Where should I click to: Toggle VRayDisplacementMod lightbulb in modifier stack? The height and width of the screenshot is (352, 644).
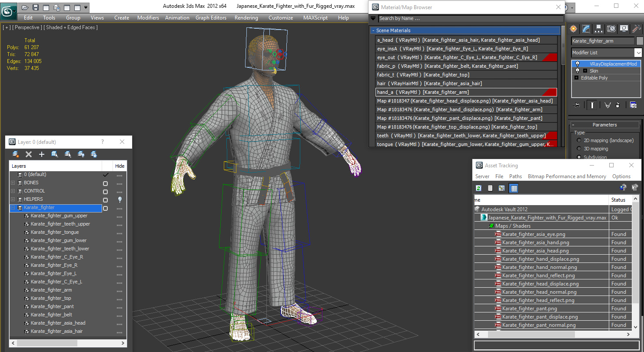577,64
